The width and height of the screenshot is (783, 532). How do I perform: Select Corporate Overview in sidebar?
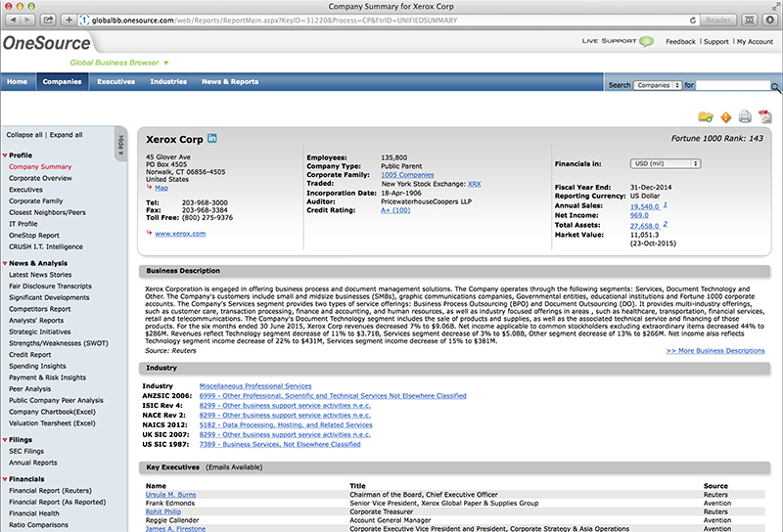click(x=40, y=178)
